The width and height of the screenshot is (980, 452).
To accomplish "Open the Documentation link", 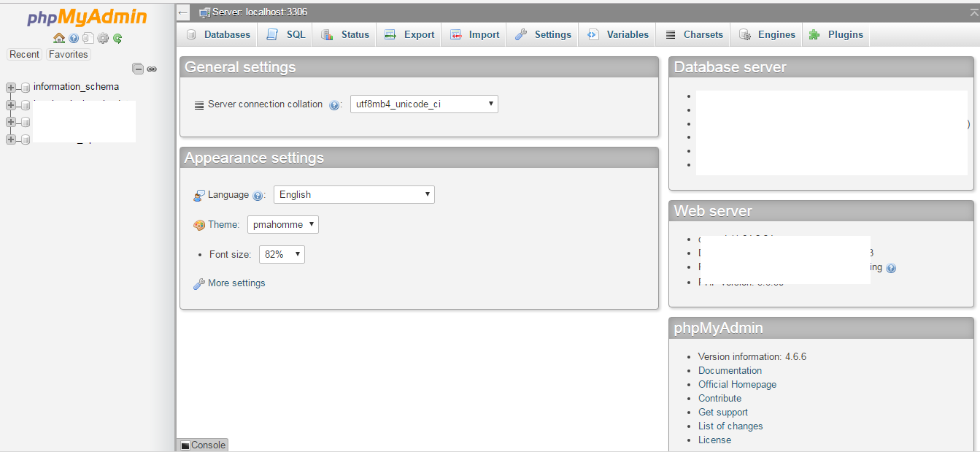I will 730,371.
